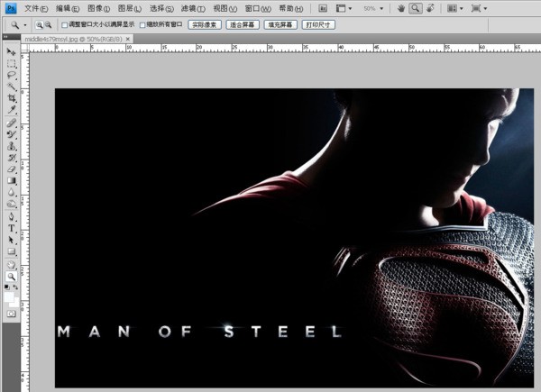Viewport: 541px width, 392px height.
Task: Select the Pen tool
Action: (12, 216)
